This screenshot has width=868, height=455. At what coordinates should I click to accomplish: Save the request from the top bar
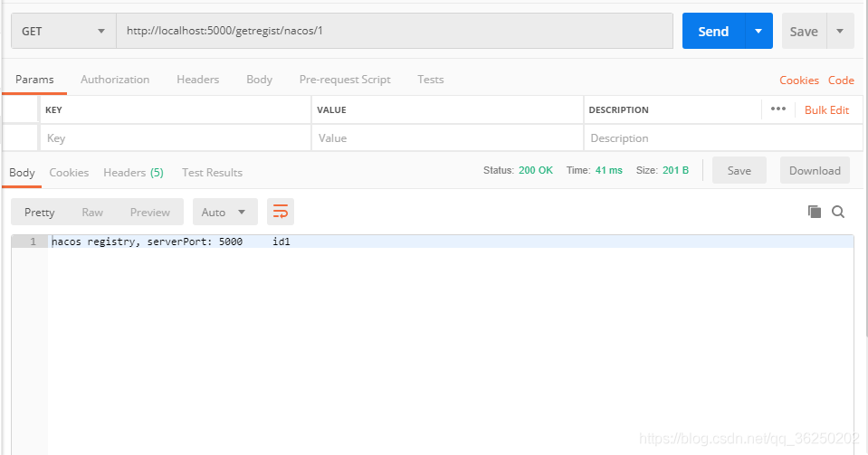point(804,31)
